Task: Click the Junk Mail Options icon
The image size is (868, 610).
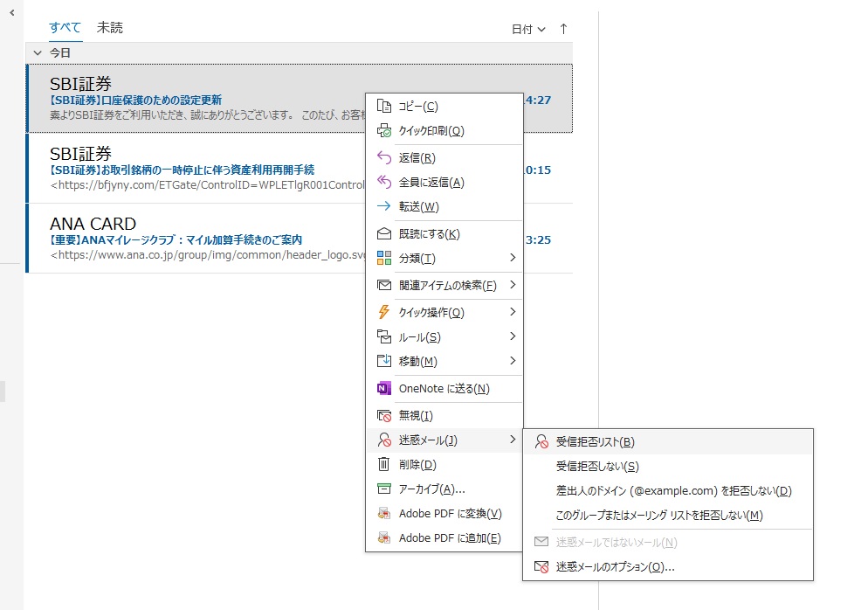Action: pyautogui.click(x=541, y=566)
